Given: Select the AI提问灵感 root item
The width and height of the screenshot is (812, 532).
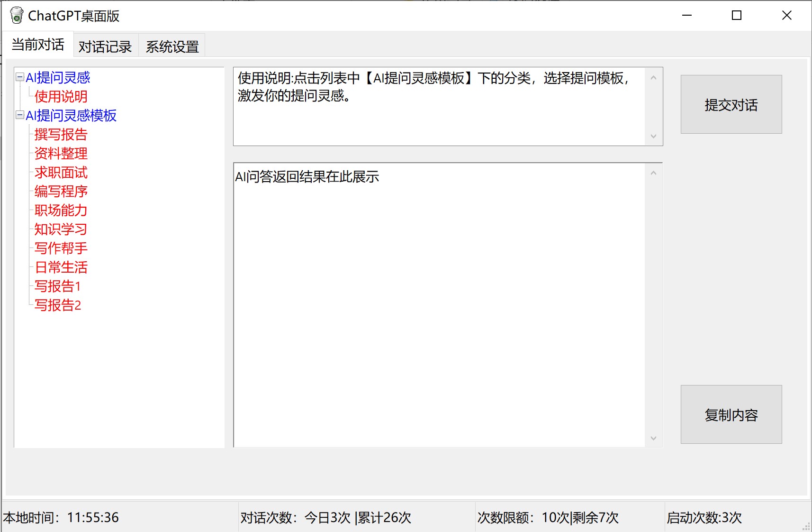Looking at the screenshot, I should tap(58, 77).
